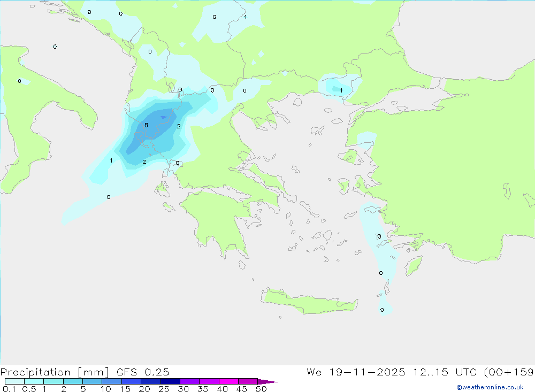Click the '35' legend scale label
The image size is (535, 392).
click(203, 389)
